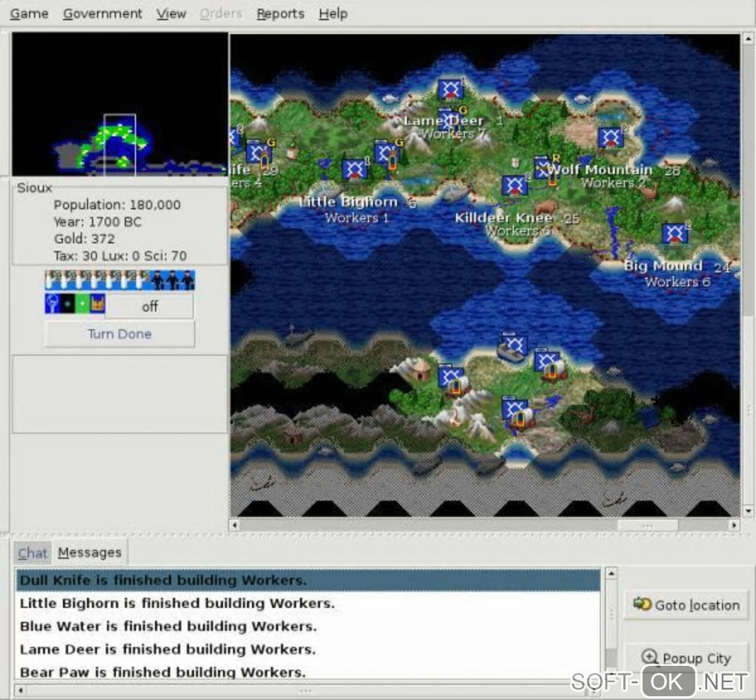Click the map horizontal scrollbar thumb

coord(647,525)
